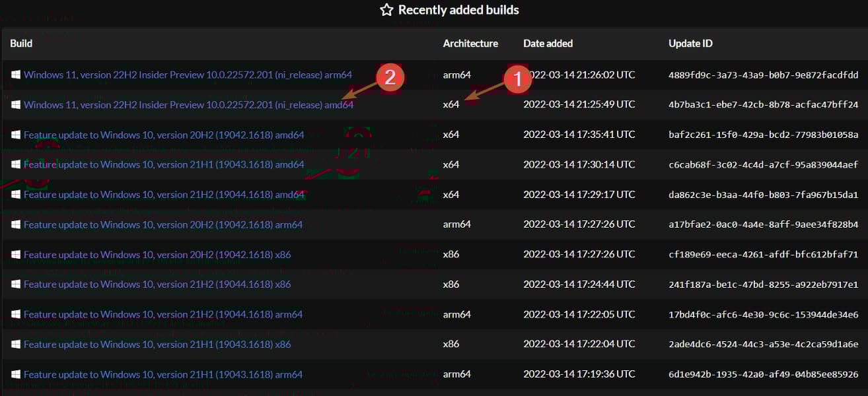Click the date 2022-03-14 17:22:04 UTC

coord(579,345)
